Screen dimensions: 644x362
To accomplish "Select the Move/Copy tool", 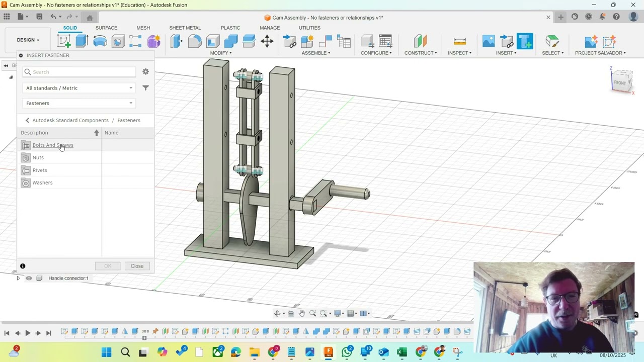I will pyautogui.click(x=267, y=41).
